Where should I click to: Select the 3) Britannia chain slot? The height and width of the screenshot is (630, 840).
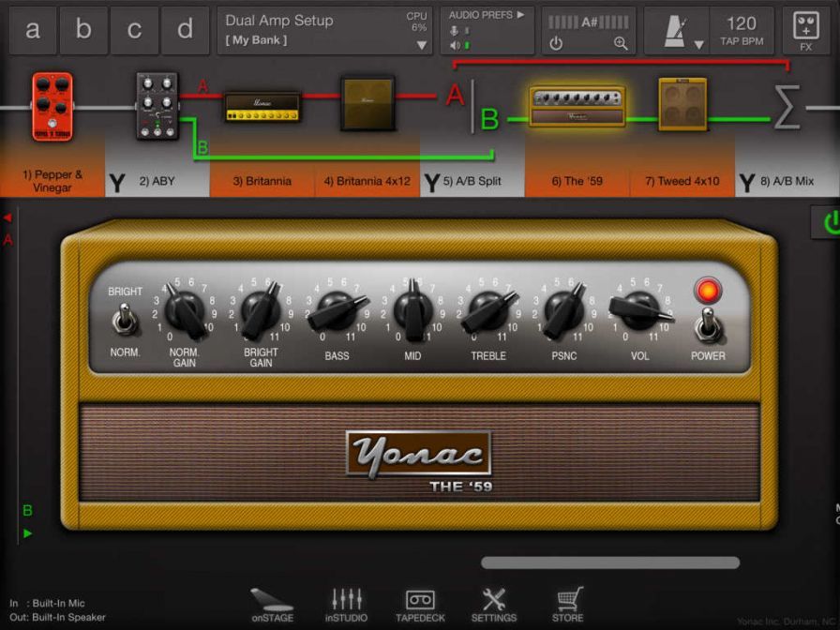[x=262, y=181]
